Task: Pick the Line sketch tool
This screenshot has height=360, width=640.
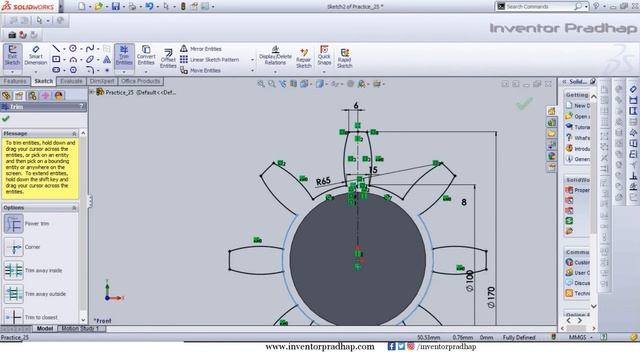Action: pos(56,49)
